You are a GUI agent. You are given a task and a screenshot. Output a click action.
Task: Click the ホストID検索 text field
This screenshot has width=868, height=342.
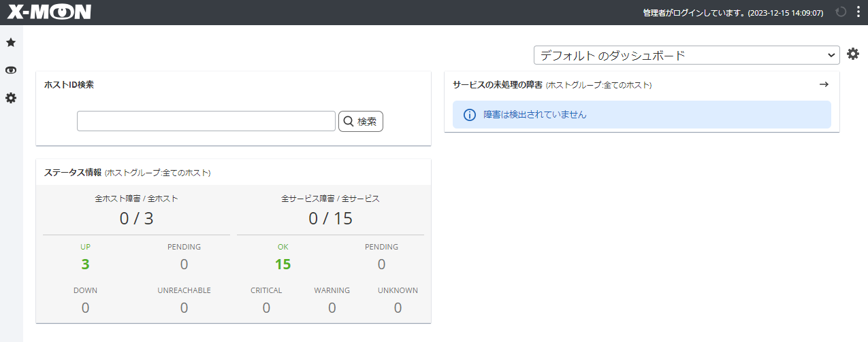(x=206, y=121)
